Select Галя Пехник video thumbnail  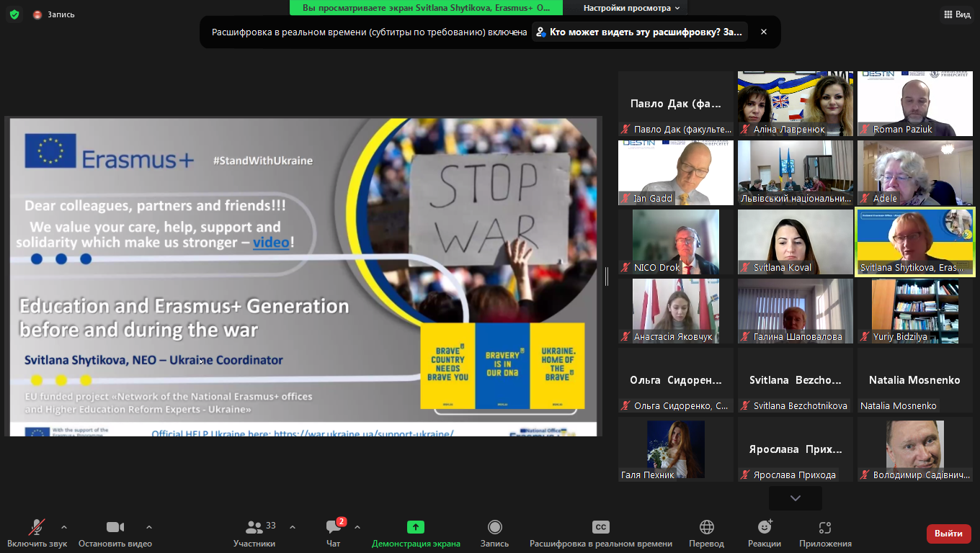676,449
